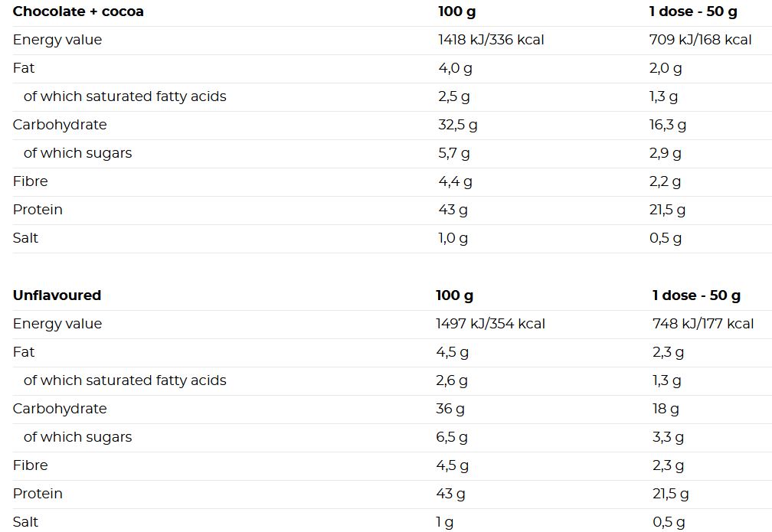Select the 2,6 g saturated fatty acids value
The height and width of the screenshot is (532, 772).
452,381
